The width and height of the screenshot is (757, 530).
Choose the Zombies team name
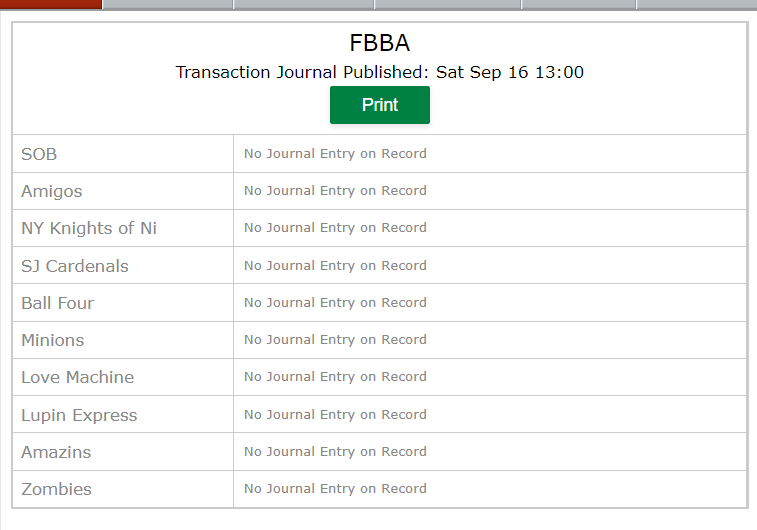click(56, 489)
